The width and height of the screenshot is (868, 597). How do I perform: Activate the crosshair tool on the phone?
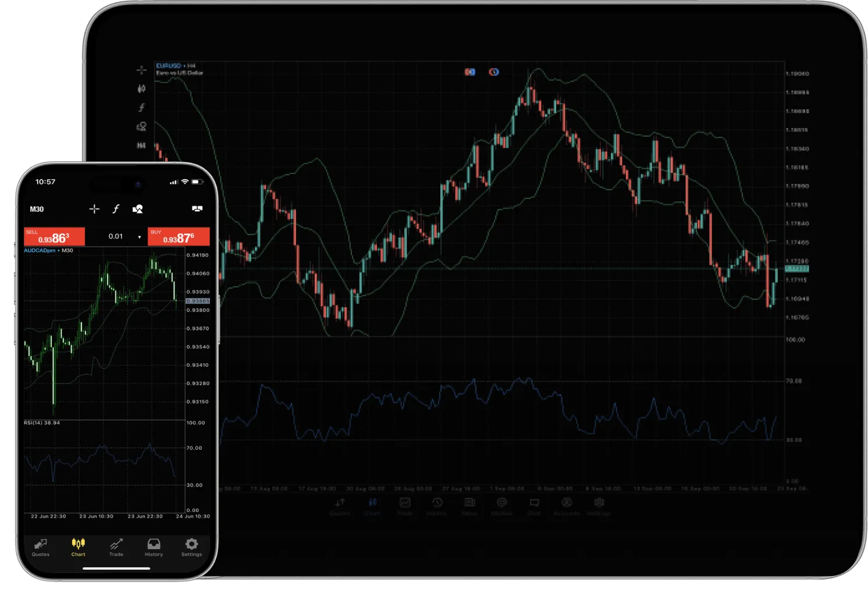(x=94, y=209)
